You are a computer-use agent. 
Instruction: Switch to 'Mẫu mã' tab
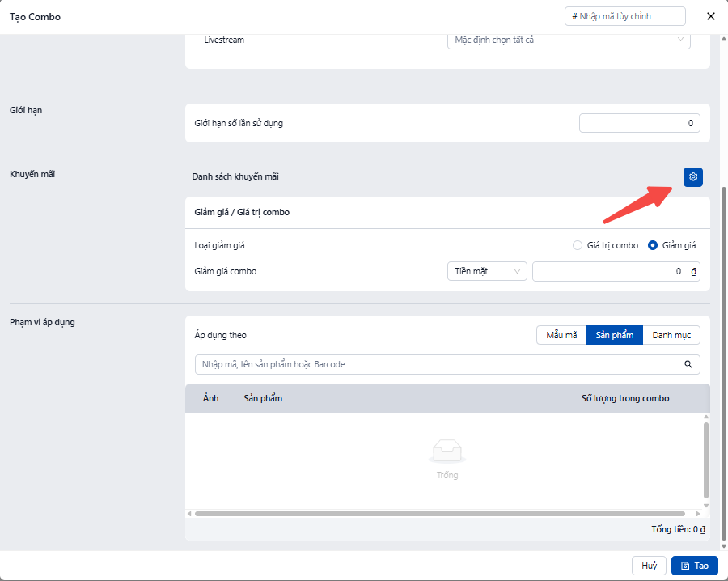click(x=561, y=335)
